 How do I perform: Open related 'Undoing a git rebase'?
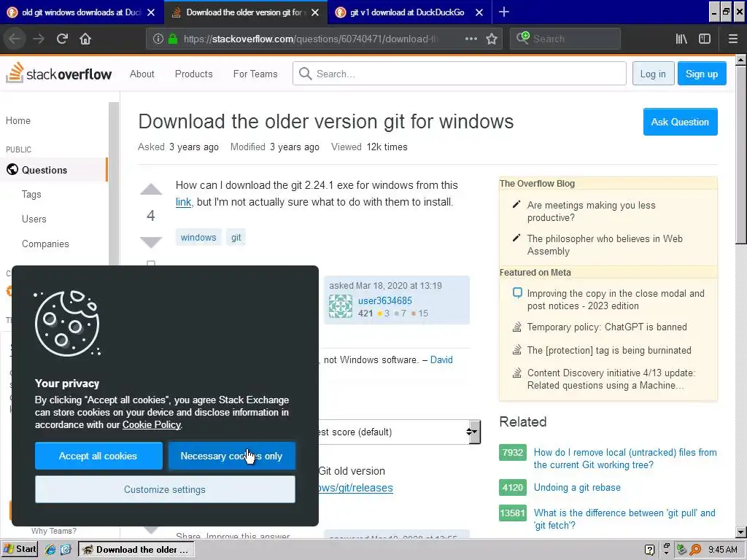point(577,487)
